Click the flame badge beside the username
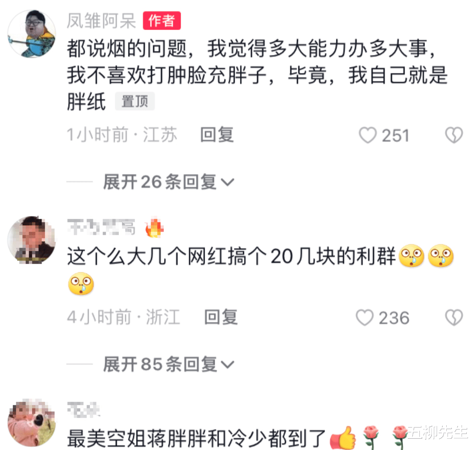Viewport: 476px width, 450px height. tap(154, 227)
